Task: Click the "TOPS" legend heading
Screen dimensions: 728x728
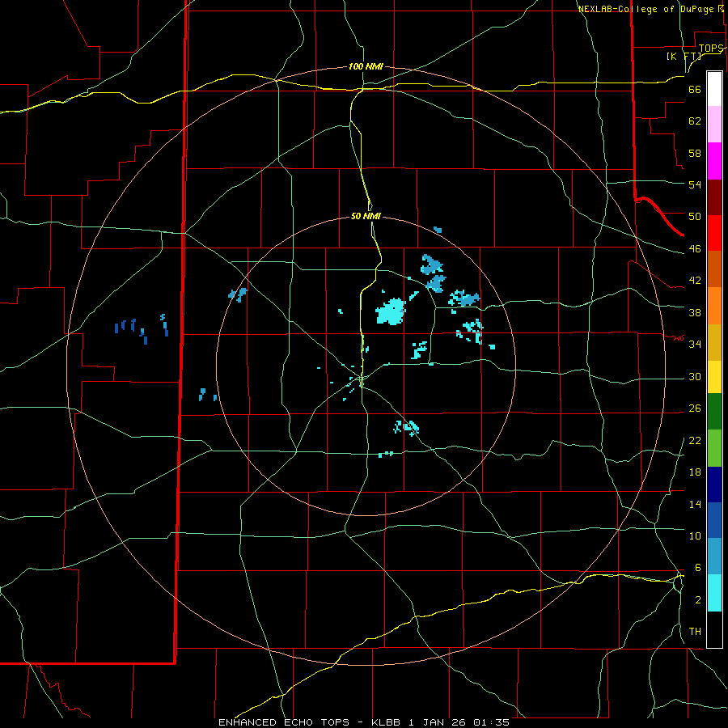Action: coord(711,49)
